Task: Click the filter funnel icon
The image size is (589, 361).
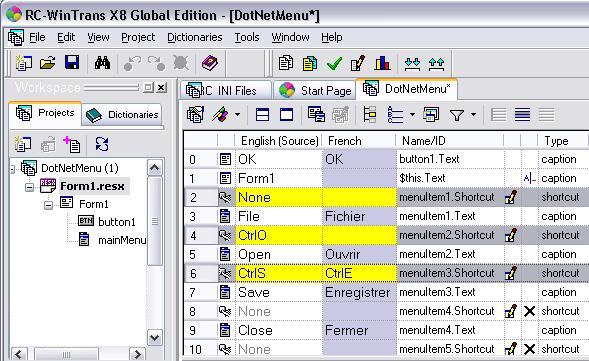Action: 456,115
